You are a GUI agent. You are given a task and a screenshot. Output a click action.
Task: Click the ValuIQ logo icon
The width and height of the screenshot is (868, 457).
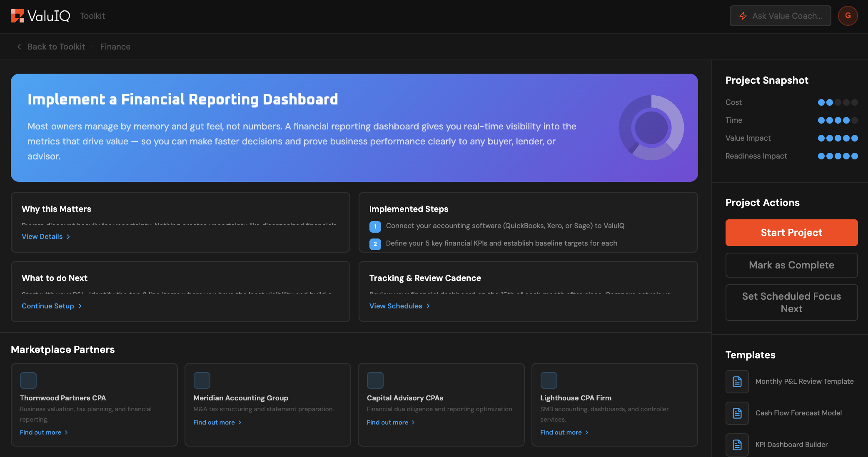tap(17, 16)
